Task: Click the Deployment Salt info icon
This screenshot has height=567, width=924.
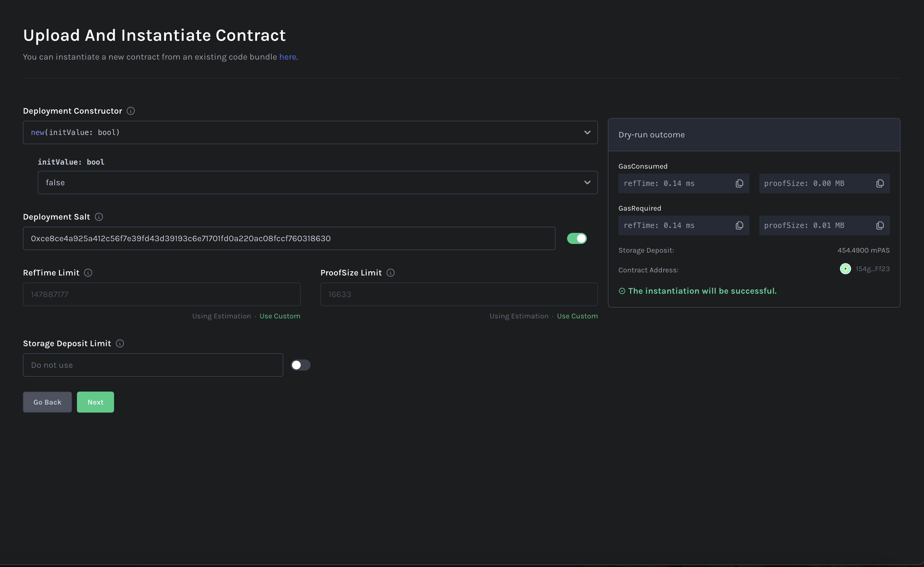Action: coord(99,217)
